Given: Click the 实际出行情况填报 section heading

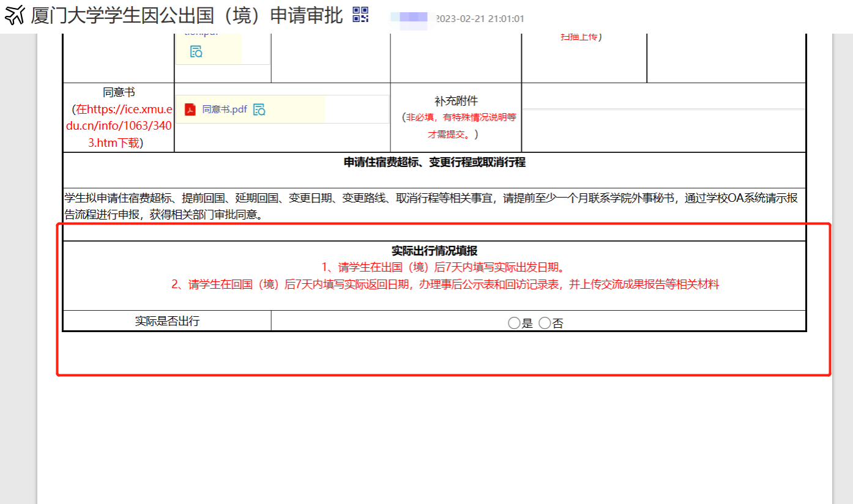Looking at the screenshot, I should click(434, 251).
